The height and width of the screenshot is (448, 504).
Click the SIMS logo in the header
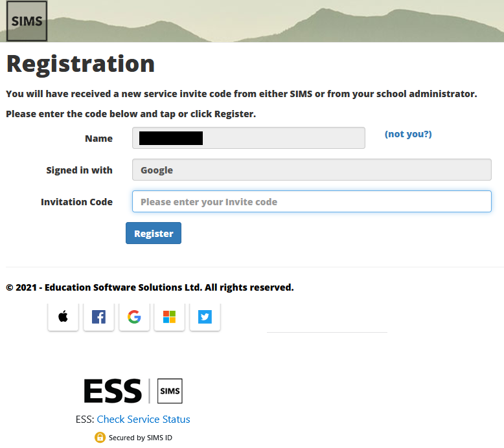(27, 21)
